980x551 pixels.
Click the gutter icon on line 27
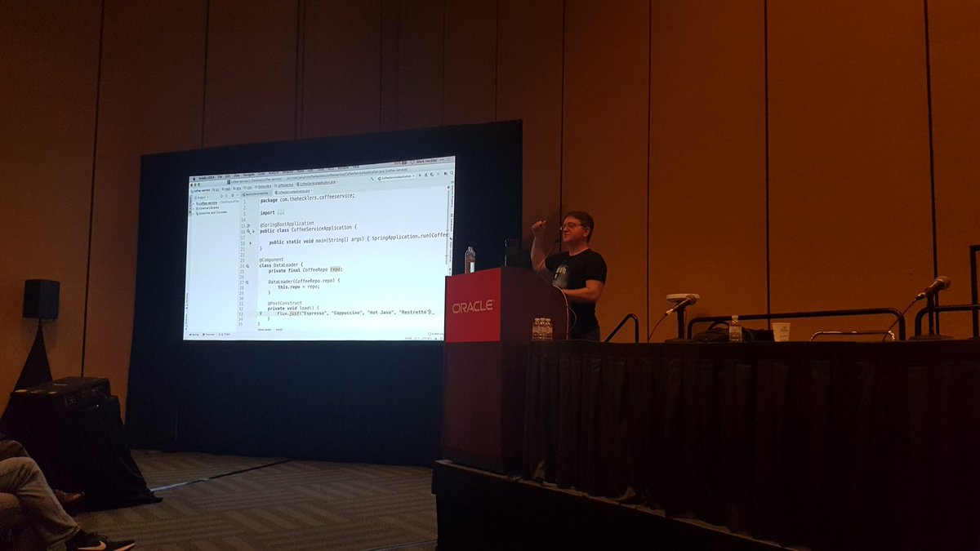click(x=247, y=282)
